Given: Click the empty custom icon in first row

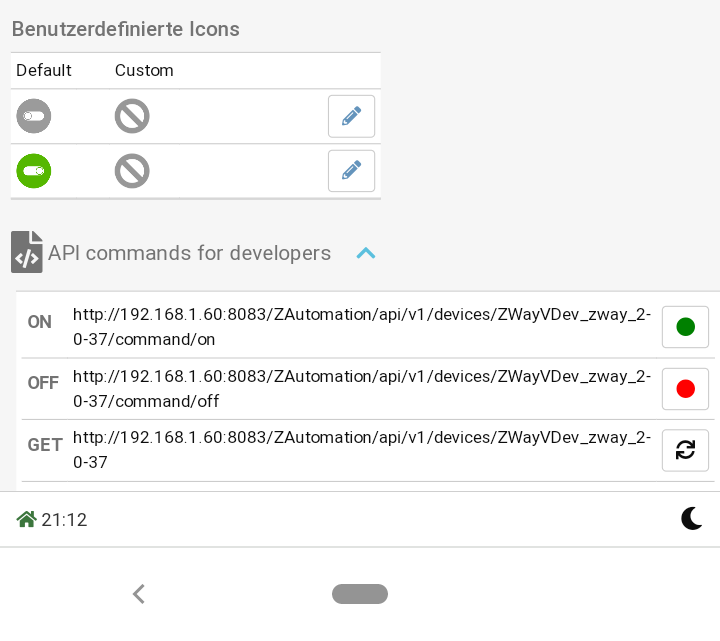Looking at the screenshot, I should 132,117.
